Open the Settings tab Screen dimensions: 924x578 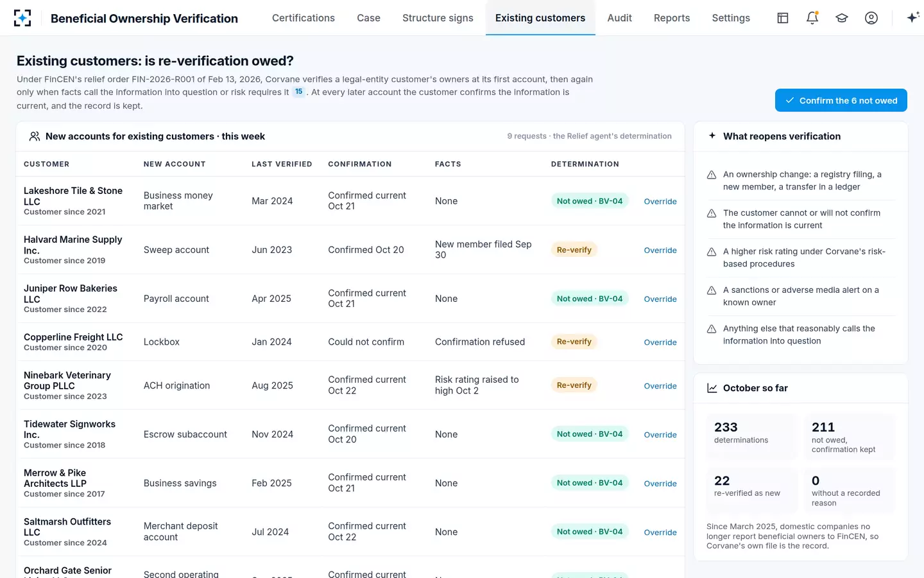coord(731,18)
